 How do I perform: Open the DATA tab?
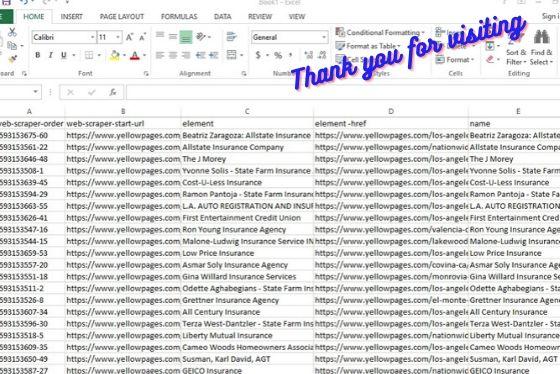[222, 17]
